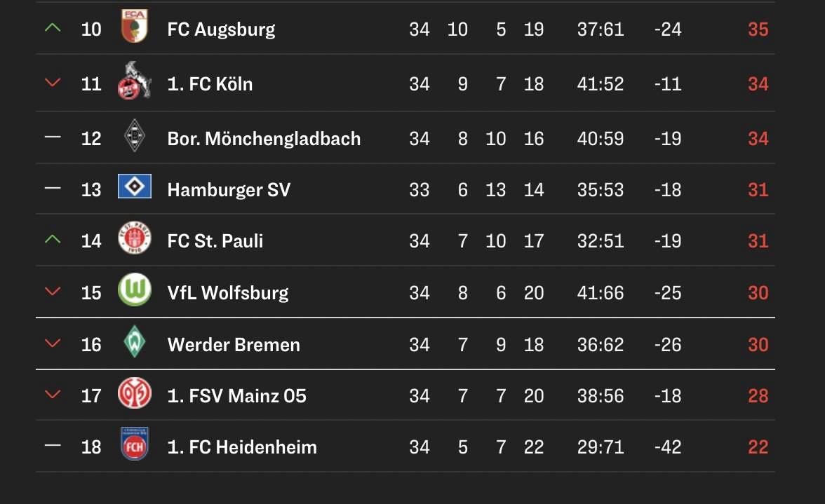The width and height of the screenshot is (825, 504).
Task: Click the red Mainz 05 logo
Action: pyautogui.click(x=134, y=394)
